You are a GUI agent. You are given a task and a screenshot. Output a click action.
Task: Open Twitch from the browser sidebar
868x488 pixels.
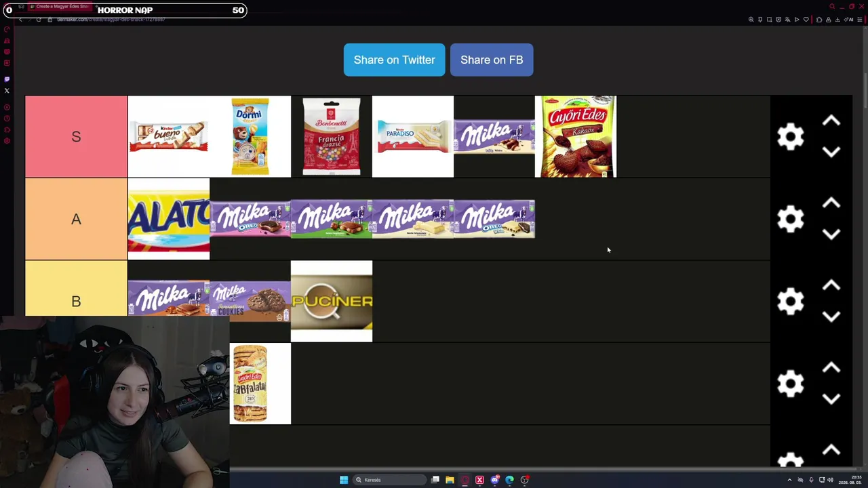(x=7, y=79)
